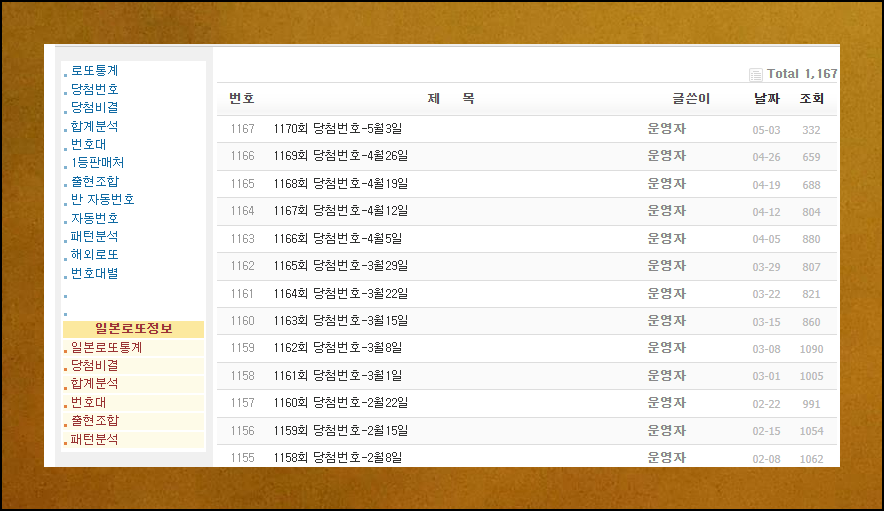Open post 1159회 당첨번호-2월15일
The height and width of the screenshot is (511, 884).
[x=341, y=430]
